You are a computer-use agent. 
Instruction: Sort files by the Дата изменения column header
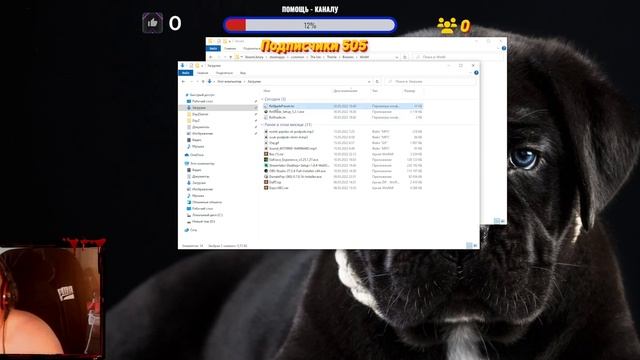click(345, 91)
